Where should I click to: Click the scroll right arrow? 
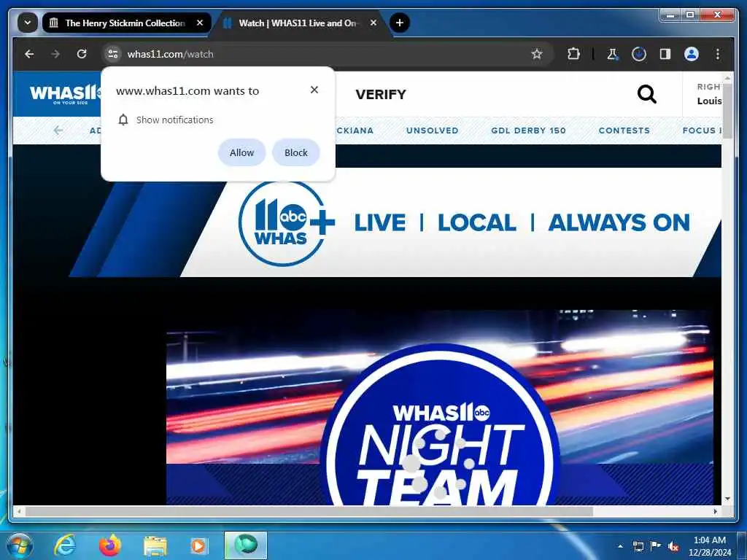(x=715, y=511)
